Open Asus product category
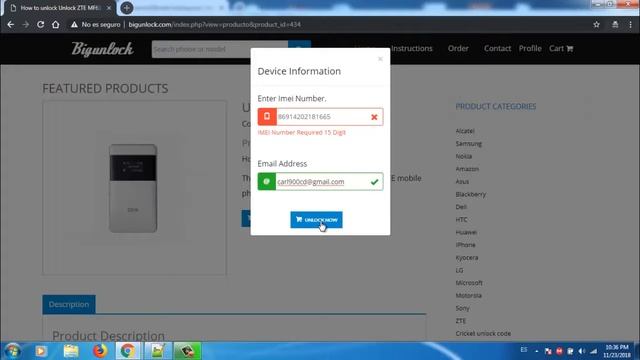Viewport: 640px width, 360px height. tap(462, 182)
